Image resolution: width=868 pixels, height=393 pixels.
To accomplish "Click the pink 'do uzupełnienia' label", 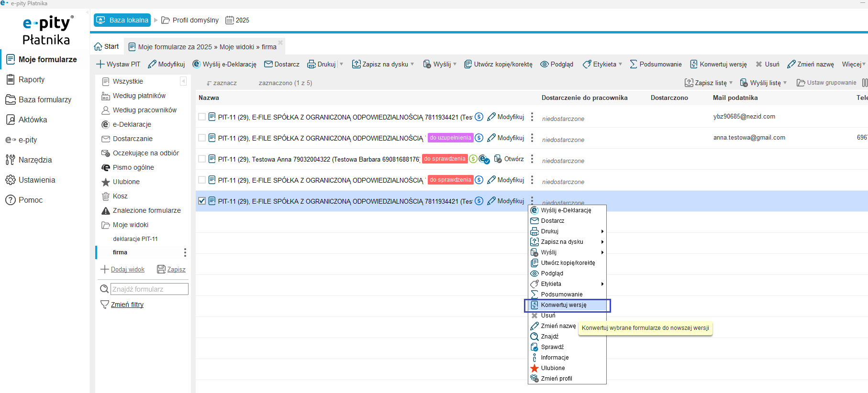I will 450,138.
